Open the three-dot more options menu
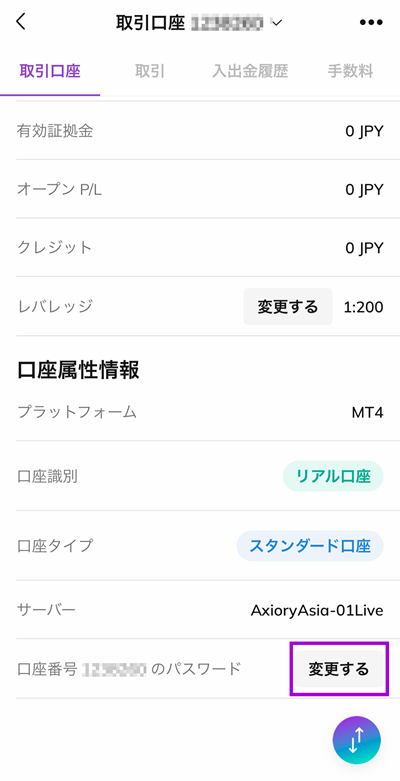This screenshot has width=400, height=781. click(x=371, y=22)
